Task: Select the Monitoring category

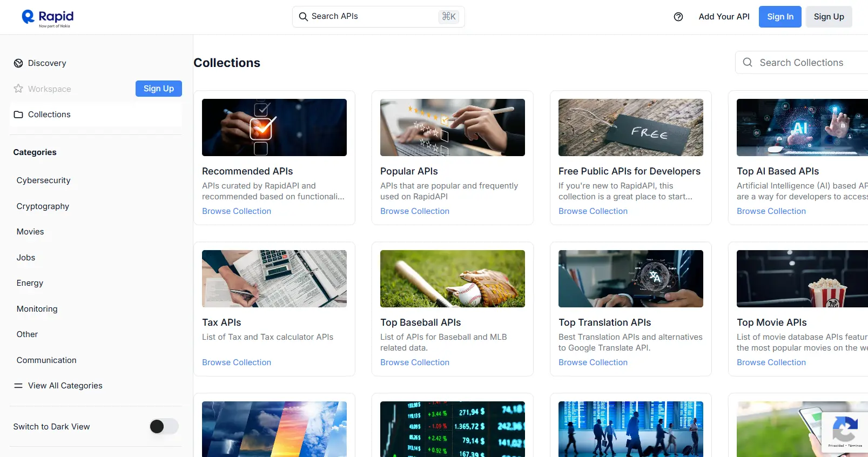Action: pos(37,309)
